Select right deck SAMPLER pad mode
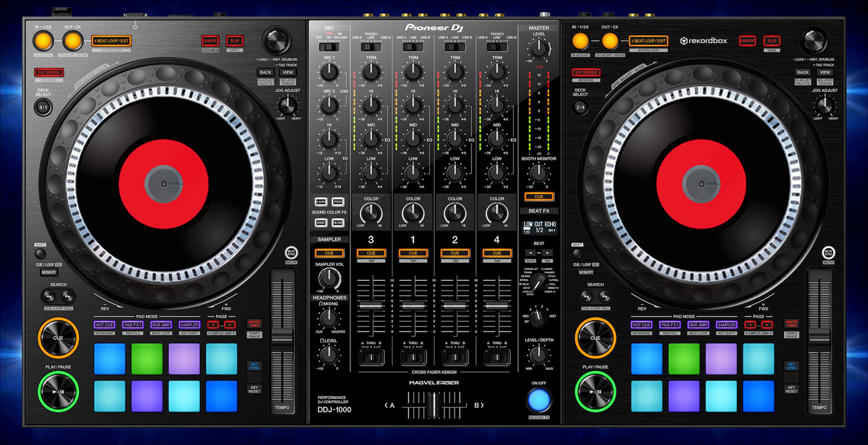 tap(726, 324)
